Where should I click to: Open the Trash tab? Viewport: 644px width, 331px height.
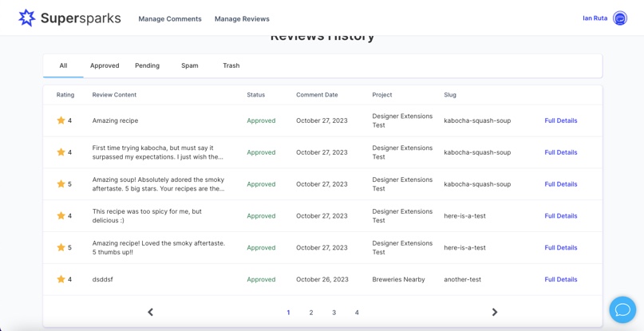click(231, 65)
